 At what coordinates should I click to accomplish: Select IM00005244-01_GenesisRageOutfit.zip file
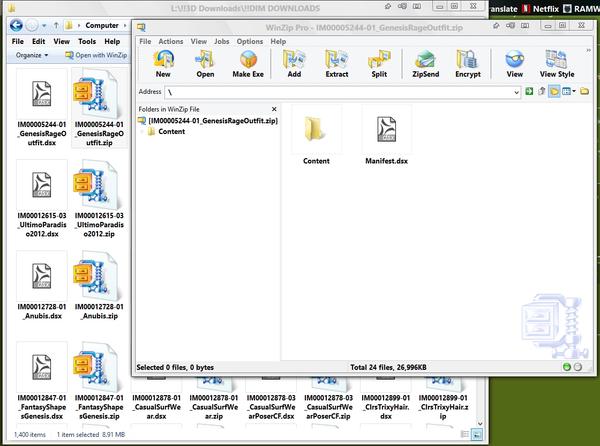click(99, 108)
